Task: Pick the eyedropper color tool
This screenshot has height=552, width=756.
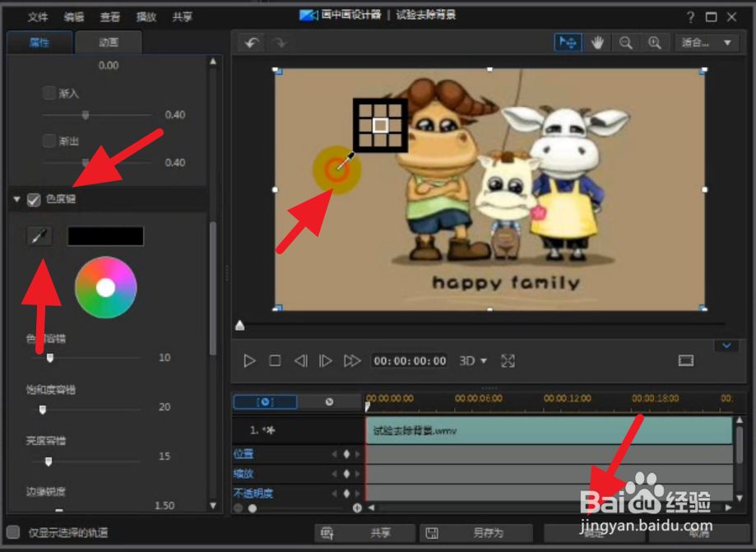Action: (x=39, y=236)
